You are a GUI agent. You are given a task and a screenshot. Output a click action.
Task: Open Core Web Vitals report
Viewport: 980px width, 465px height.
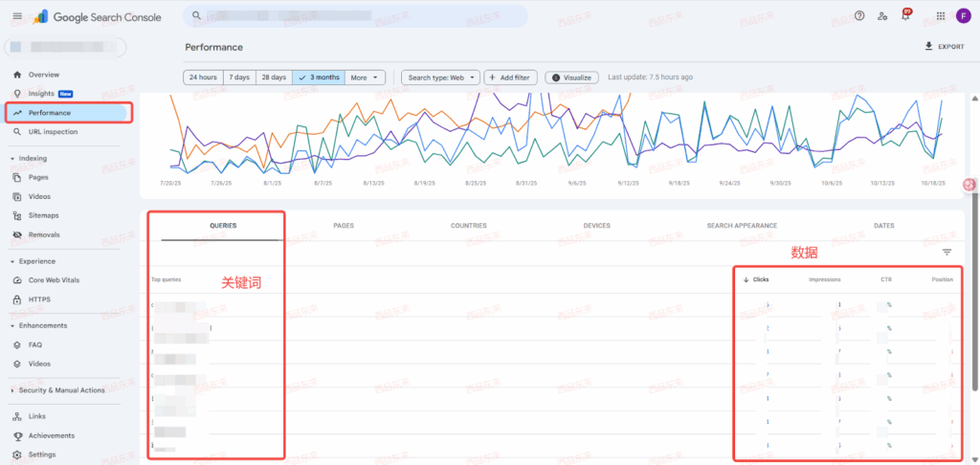pyautogui.click(x=55, y=280)
